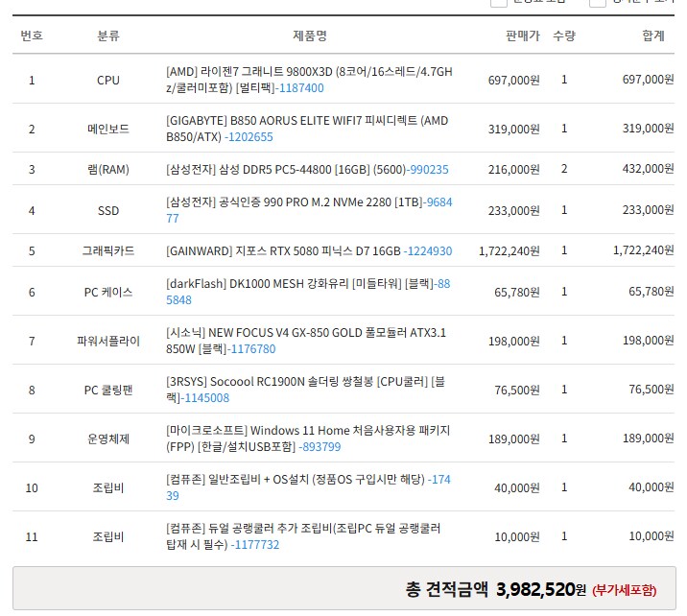The width and height of the screenshot is (687, 616).
Task: Open the AMD 라이젠7 9800X3D product link
Action: pyautogui.click(x=309, y=80)
